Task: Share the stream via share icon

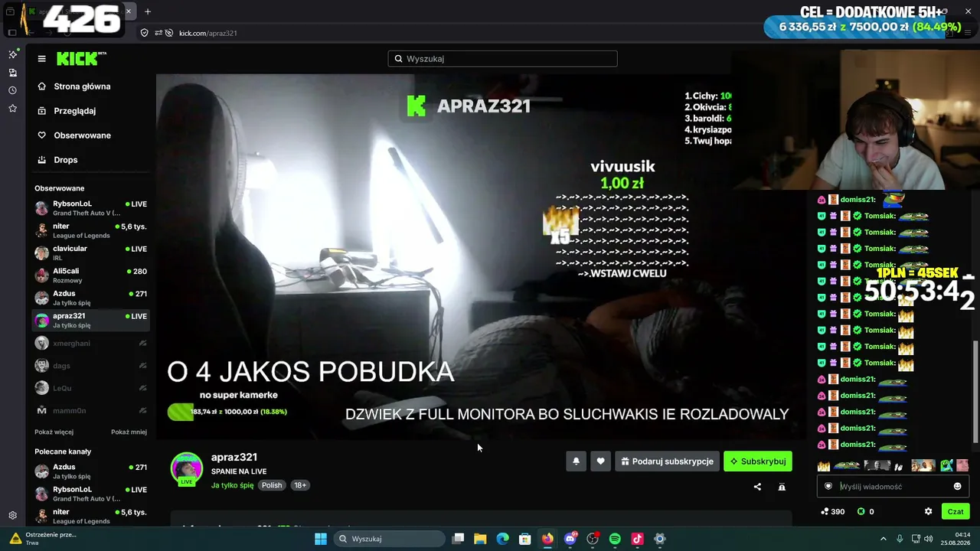Action: [757, 487]
